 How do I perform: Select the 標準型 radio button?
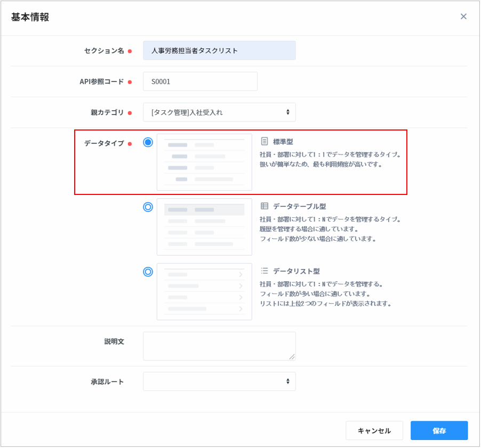click(148, 142)
